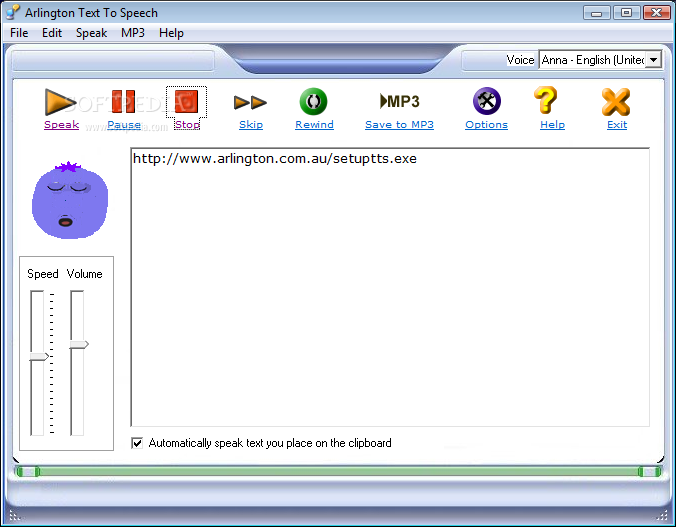676x527 pixels.
Task: Toggle automatically speak clipboard text checkbox
Action: tap(137, 443)
